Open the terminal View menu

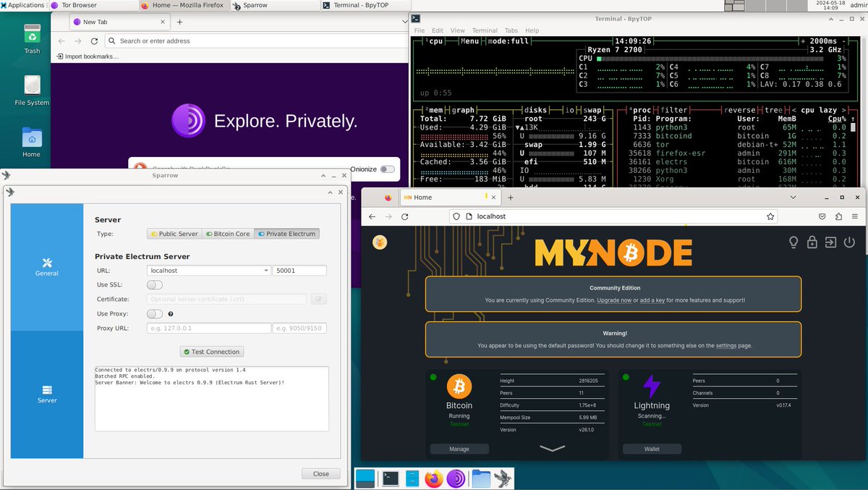point(458,30)
